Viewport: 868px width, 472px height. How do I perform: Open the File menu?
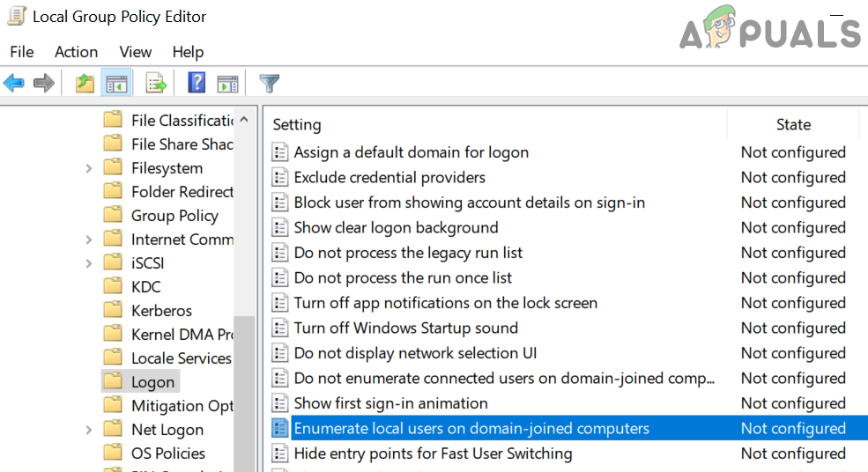pyautogui.click(x=22, y=52)
